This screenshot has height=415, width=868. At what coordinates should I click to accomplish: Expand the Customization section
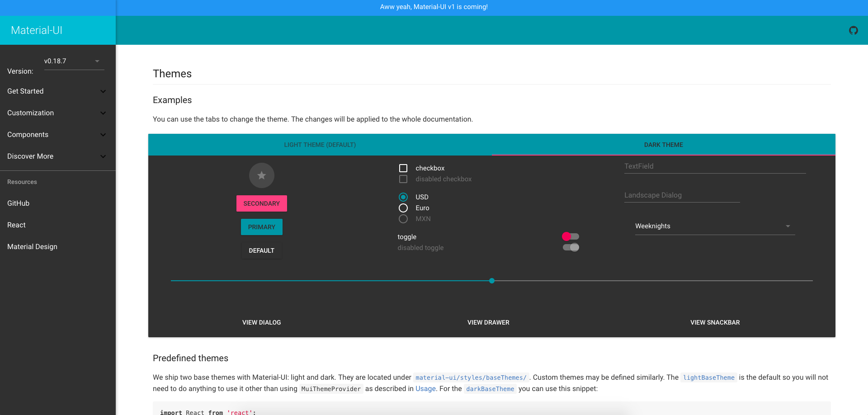tap(58, 113)
